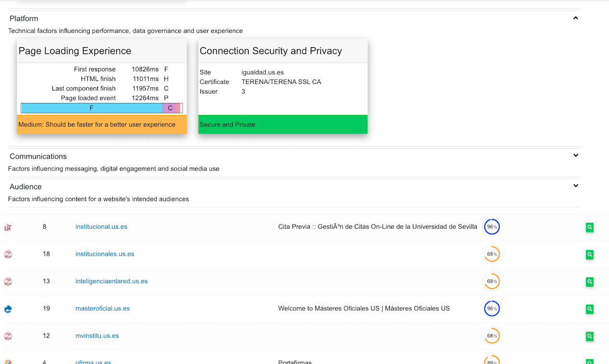Image resolution: width=609 pixels, height=364 pixels.
Task: Click the First response 10826ms value
Action: point(145,69)
